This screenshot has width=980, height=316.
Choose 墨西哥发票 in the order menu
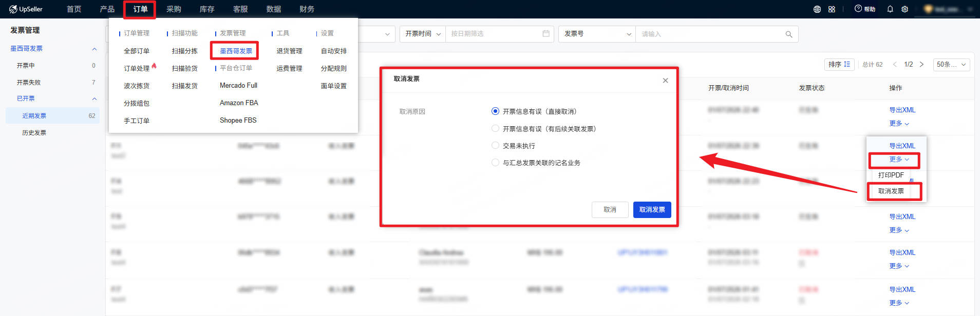point(236,51)
